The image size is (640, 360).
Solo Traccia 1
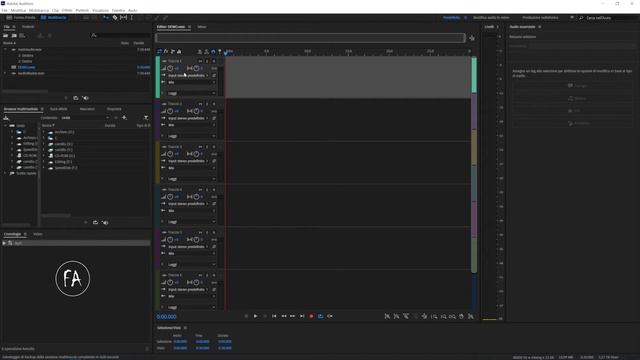pyautogui.click(x=207, y=61)
